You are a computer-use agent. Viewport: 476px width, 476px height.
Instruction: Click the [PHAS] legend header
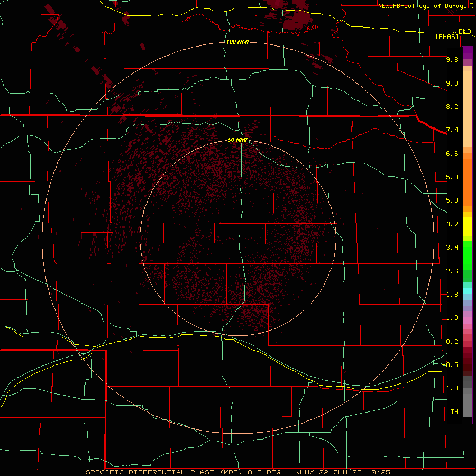point(447,37)
